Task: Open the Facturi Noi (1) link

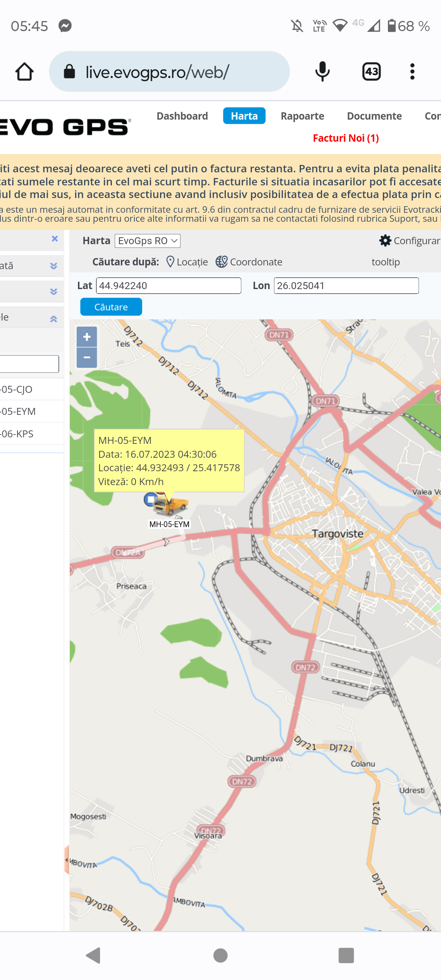Action: coord(345,138)
